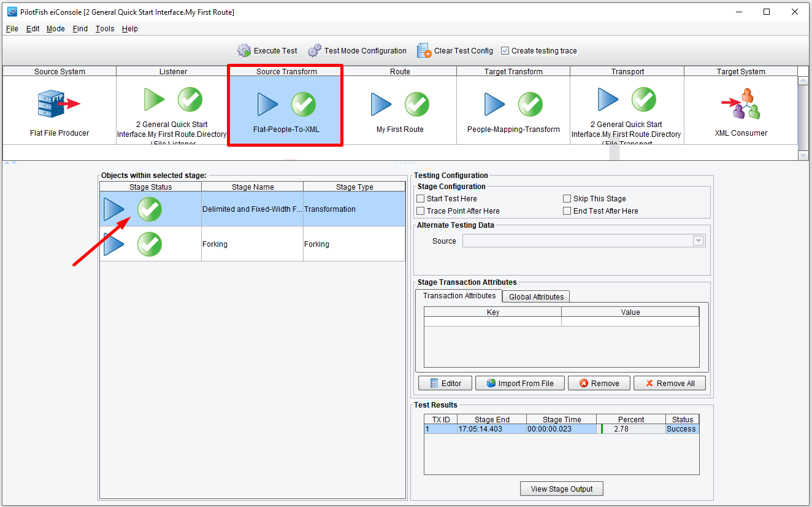This screenshot has height=507, width=812.
Task: Click the 2.78 percent progress cell
Action: click(x=631, y=429)
